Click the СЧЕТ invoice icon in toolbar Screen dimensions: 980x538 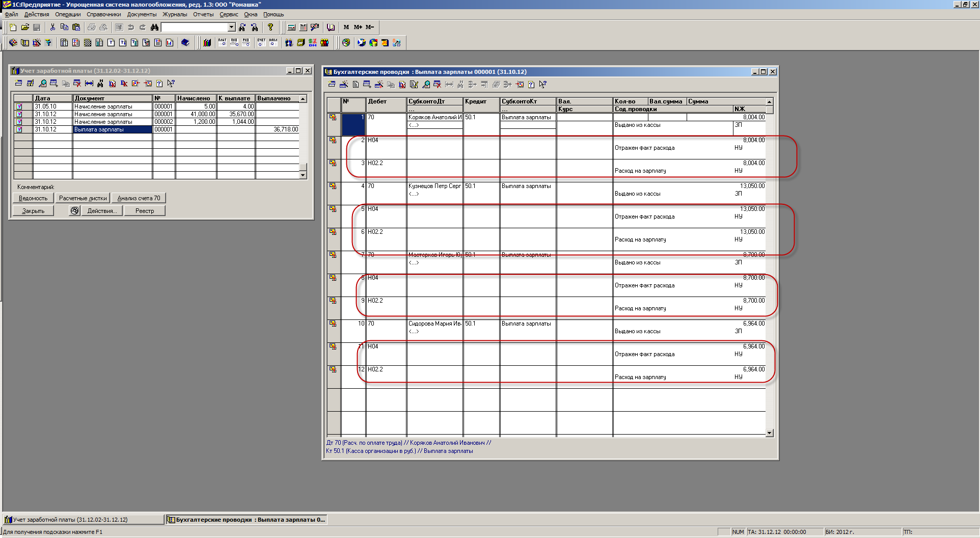coord(261,42)
